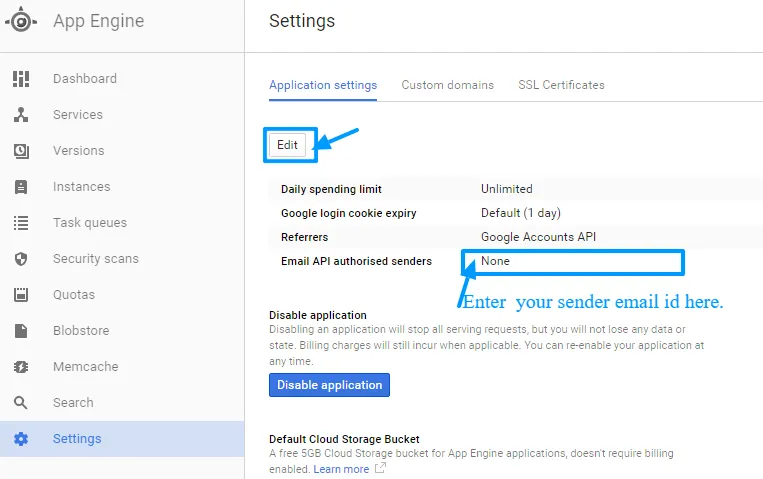Click the None value for authorised senders

coord(495,261)
